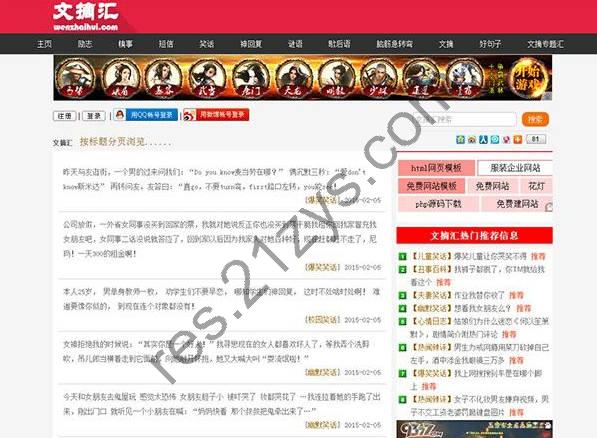Select the 逍遥 character avatar in banner
Screen dimensions: 597x438
tap(421, 78)
